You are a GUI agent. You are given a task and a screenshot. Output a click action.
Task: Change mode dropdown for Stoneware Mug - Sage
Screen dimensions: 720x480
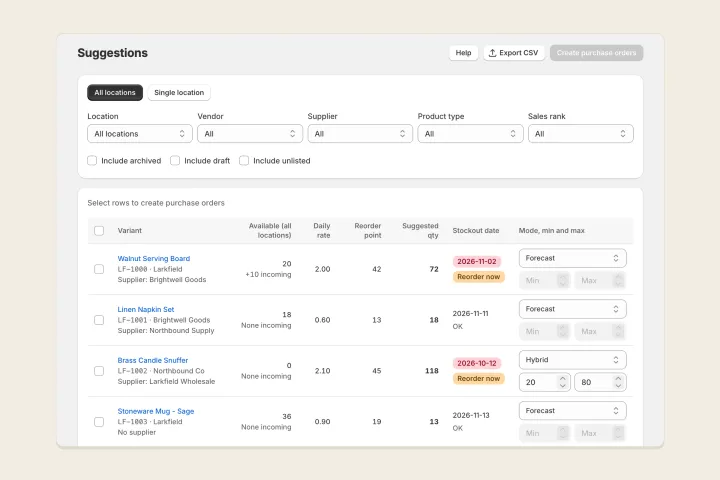573,411
